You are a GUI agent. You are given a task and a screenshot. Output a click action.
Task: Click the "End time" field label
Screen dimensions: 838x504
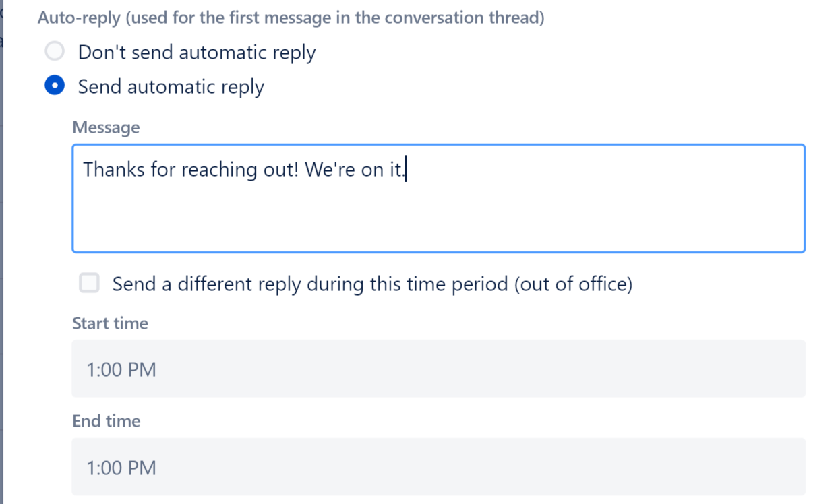tap(106, 421)
